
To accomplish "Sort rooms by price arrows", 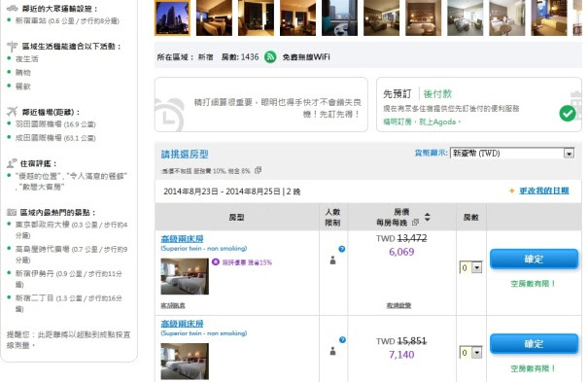I will [428, 217].
